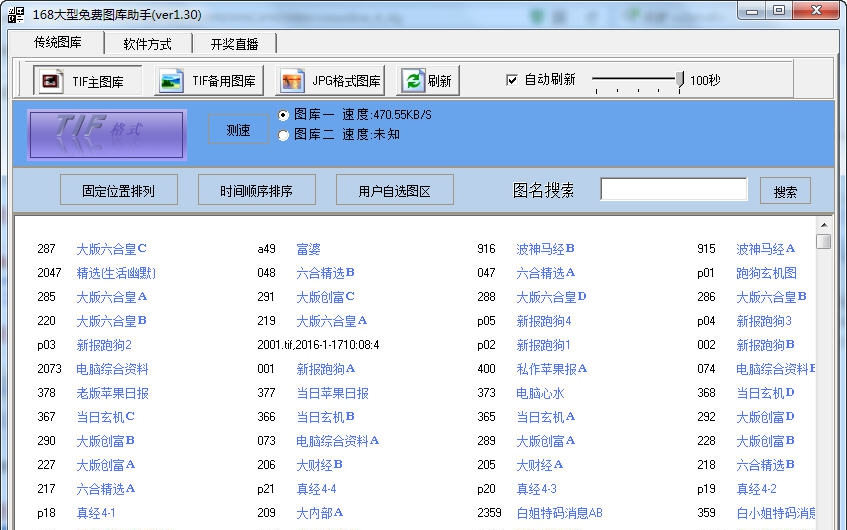847x530 pixels.
Task: Open 大版六合皇C link numbered 287
Action: (111, 249)
